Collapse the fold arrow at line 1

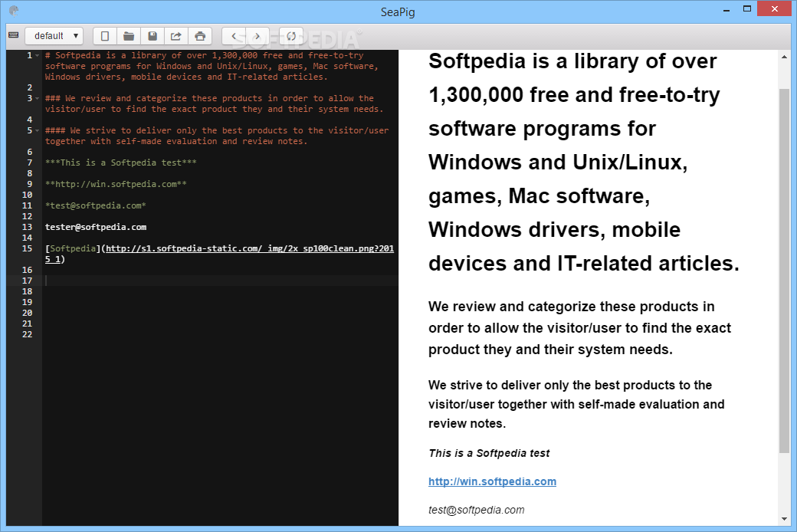click(37, 55)
